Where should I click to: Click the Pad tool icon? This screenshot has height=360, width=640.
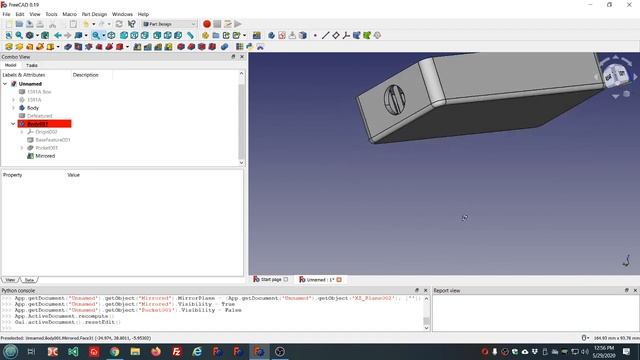click(9, 47)
